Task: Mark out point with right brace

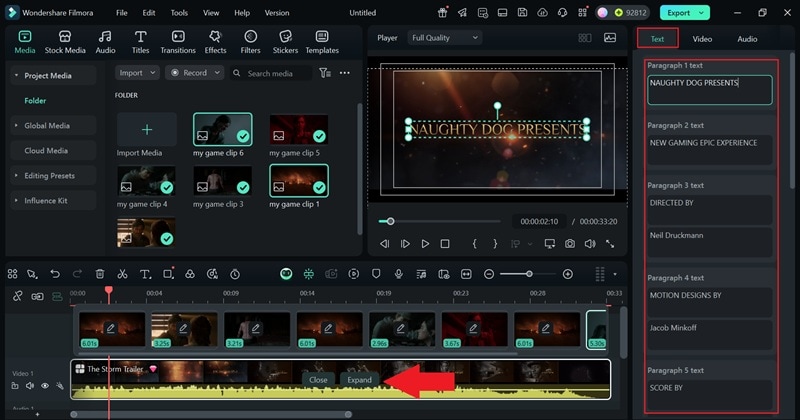Action: point(495,244)
